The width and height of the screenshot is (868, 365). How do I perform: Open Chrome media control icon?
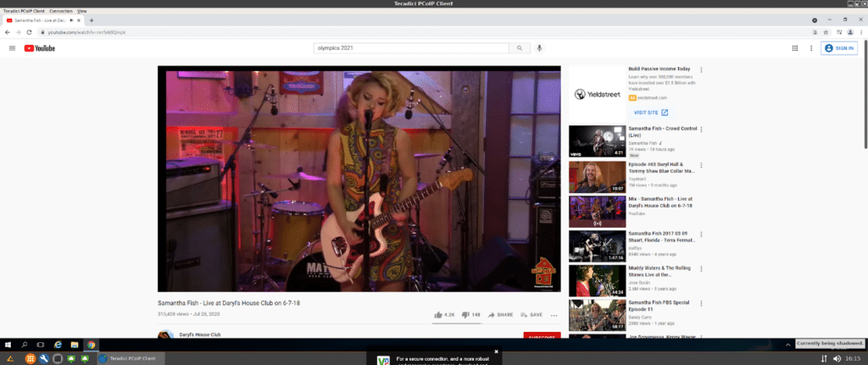[x=839, y=32]
